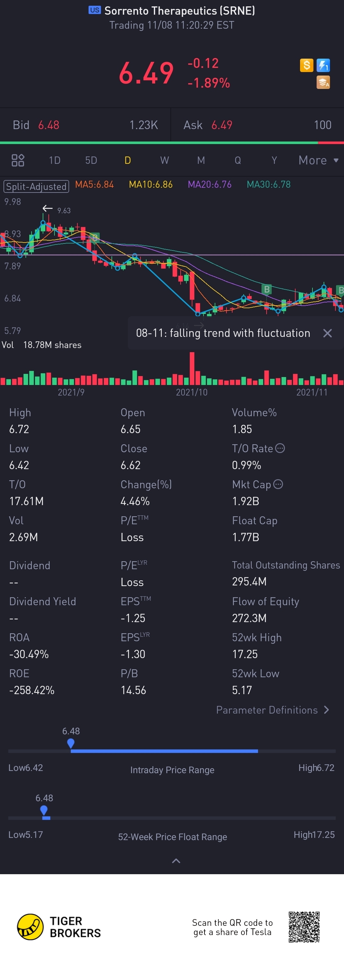
Task: Select the Y yearly chart tab
Action: [274, 160]
